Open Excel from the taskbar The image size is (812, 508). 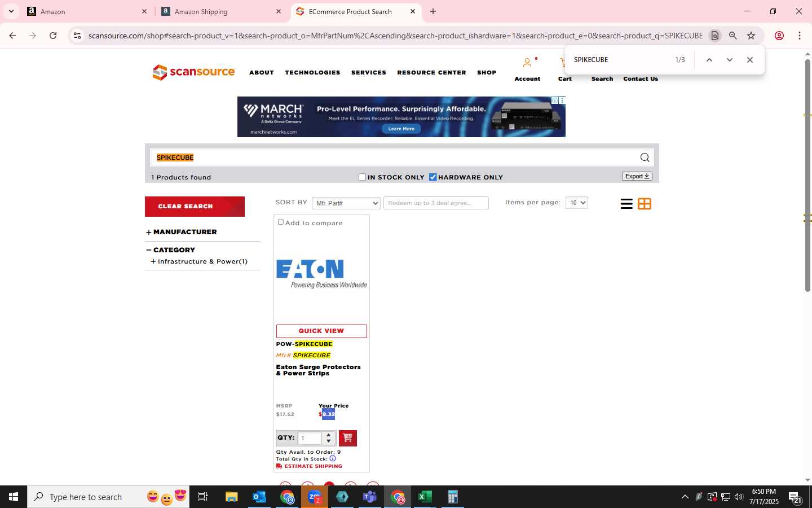(x=425, y=497)
